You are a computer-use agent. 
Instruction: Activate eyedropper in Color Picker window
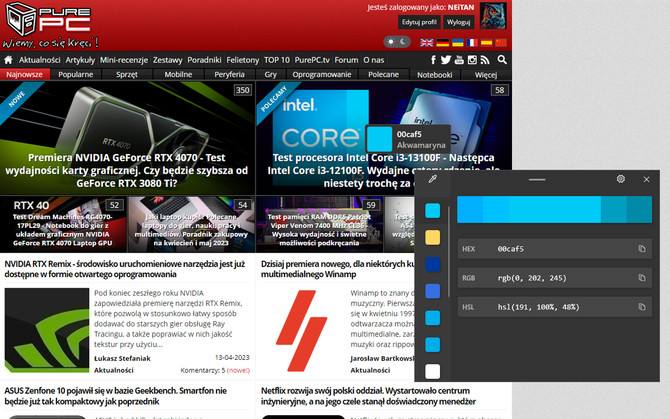432,179
